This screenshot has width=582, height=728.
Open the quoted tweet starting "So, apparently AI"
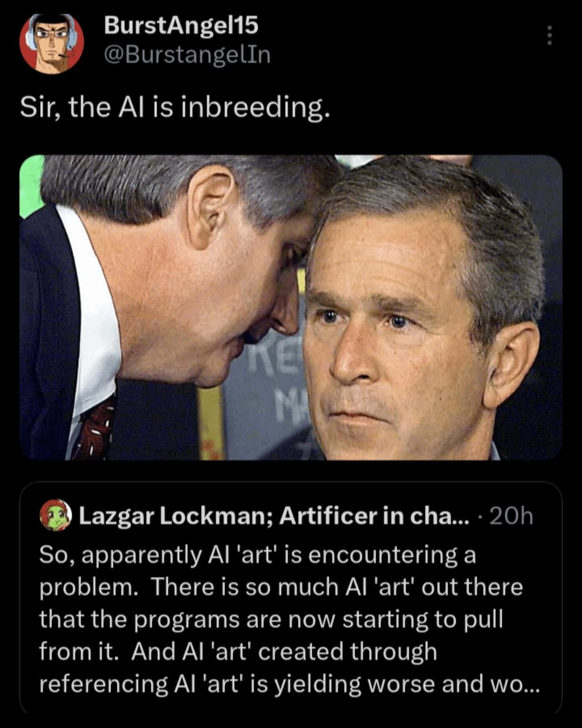click(x=291, y=597)
